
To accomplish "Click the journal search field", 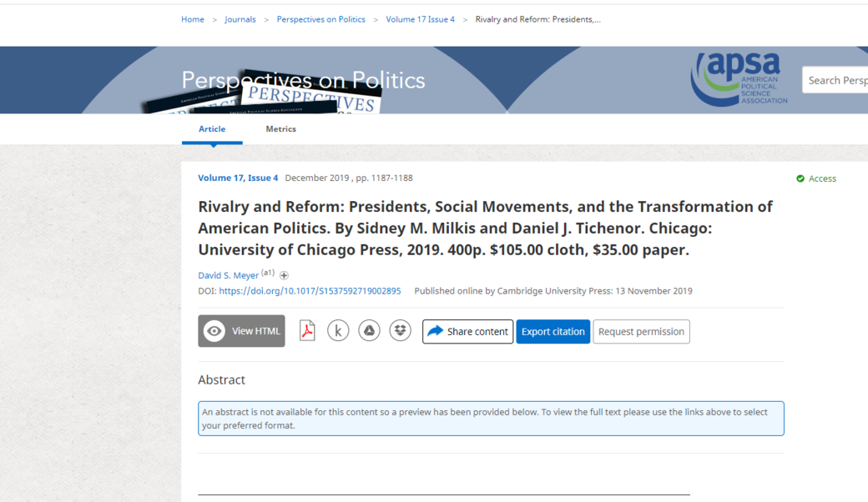I will pyautogui.click(x=836, y=80).
